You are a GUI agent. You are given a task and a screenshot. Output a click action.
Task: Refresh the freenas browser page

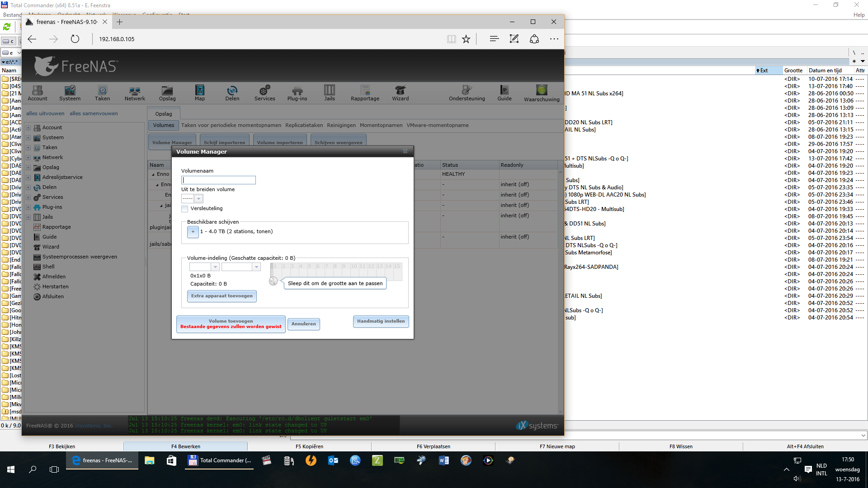[75, 39]
